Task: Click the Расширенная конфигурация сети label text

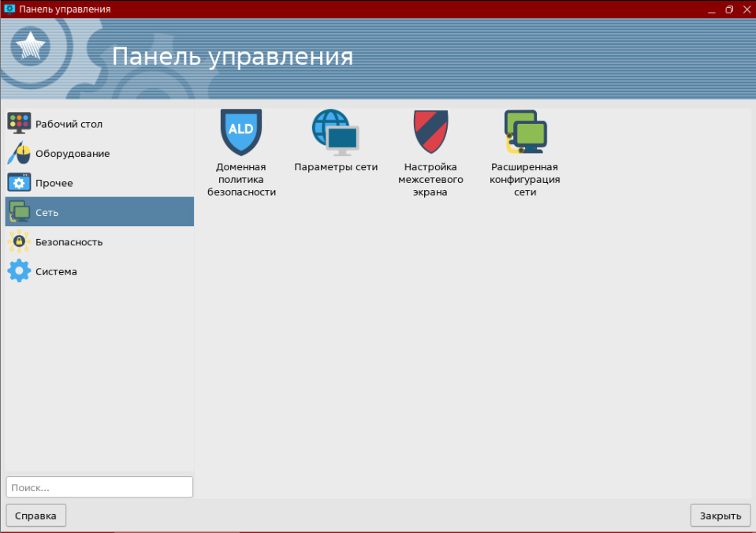Action: pyautogui.click(x=525, y=180)
